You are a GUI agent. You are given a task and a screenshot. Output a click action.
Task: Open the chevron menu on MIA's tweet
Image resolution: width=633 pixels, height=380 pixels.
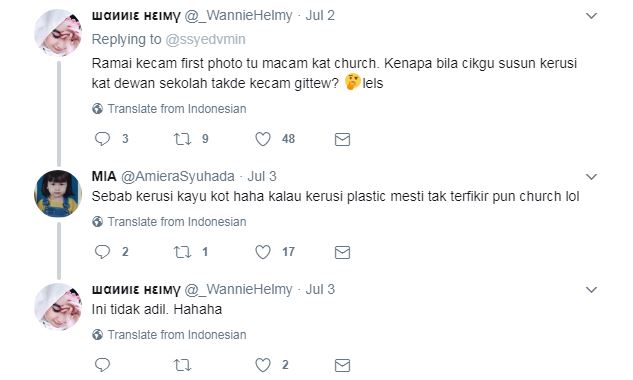click(x=591, y=177)
